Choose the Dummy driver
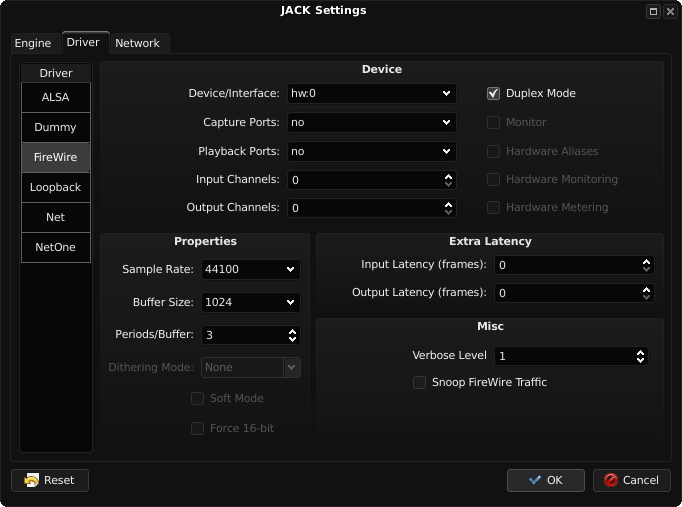Image resolution: width=682 pixels, height=507 pixels. pyautogui.click(x=56, y=127)
